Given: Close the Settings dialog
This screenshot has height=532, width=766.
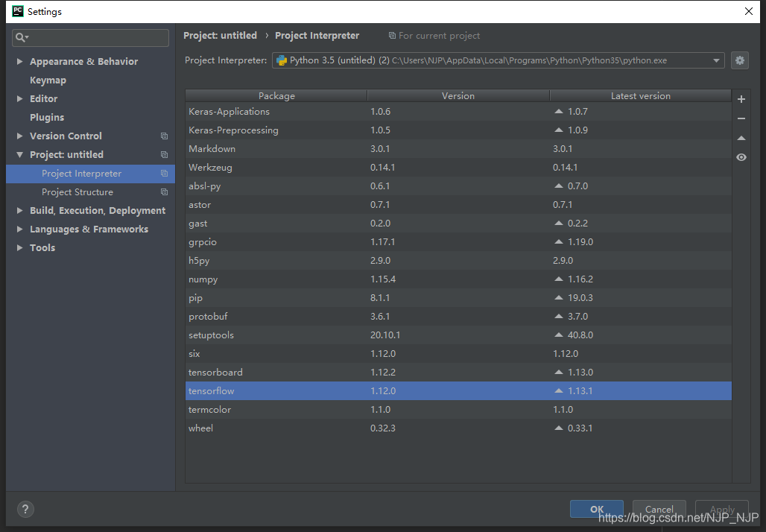Looking at the screenshot, I should pos(748,11).
